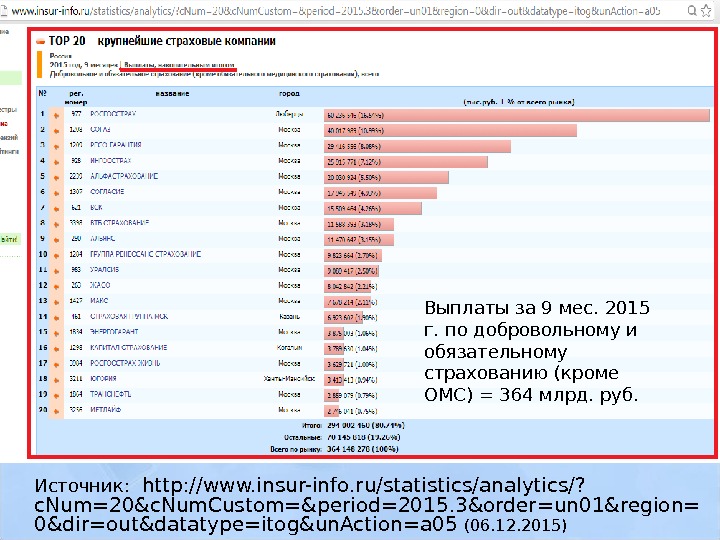The width and height of the screenshot is (720, 540).
Task: Click the magnifier icon in the address bar
Action: (x=692, y=11)
